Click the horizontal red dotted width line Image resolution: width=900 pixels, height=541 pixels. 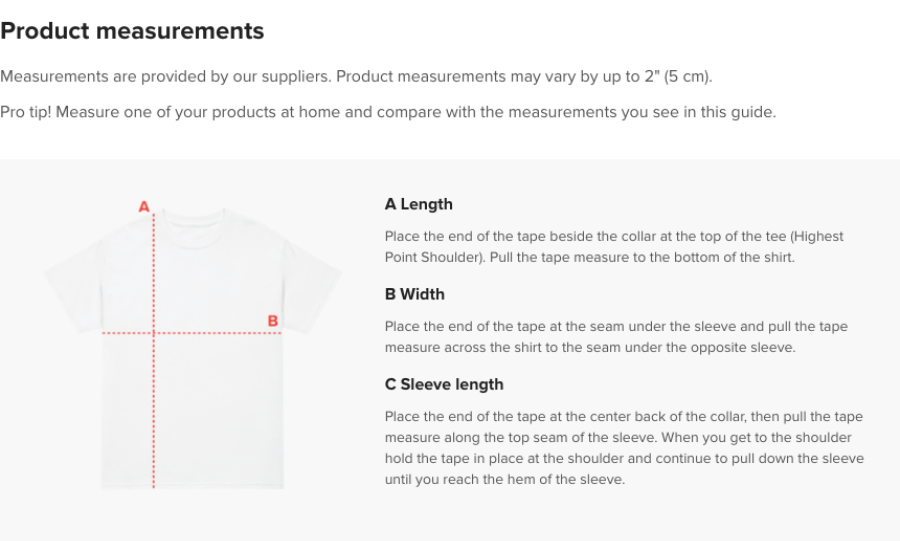(x=220, y=332)
